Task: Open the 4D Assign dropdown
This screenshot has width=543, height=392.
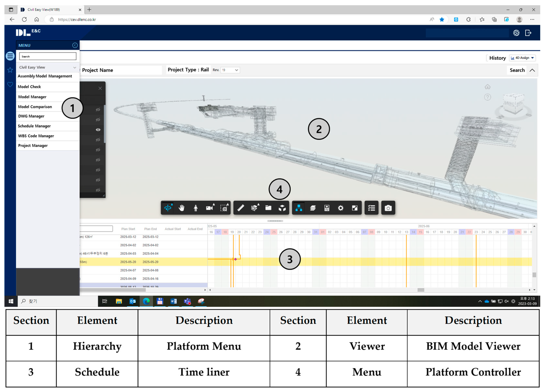Action: [x=522, y=58]
